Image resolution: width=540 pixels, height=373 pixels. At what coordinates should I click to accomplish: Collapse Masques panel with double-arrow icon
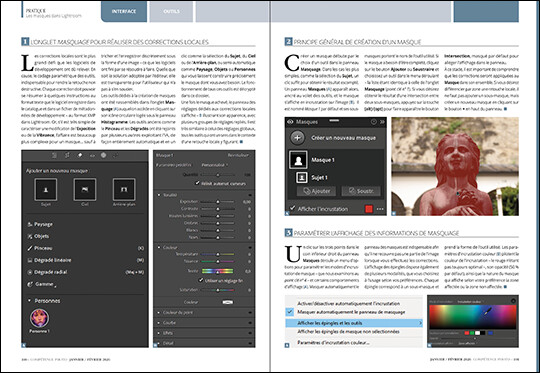tap(382, 122)
